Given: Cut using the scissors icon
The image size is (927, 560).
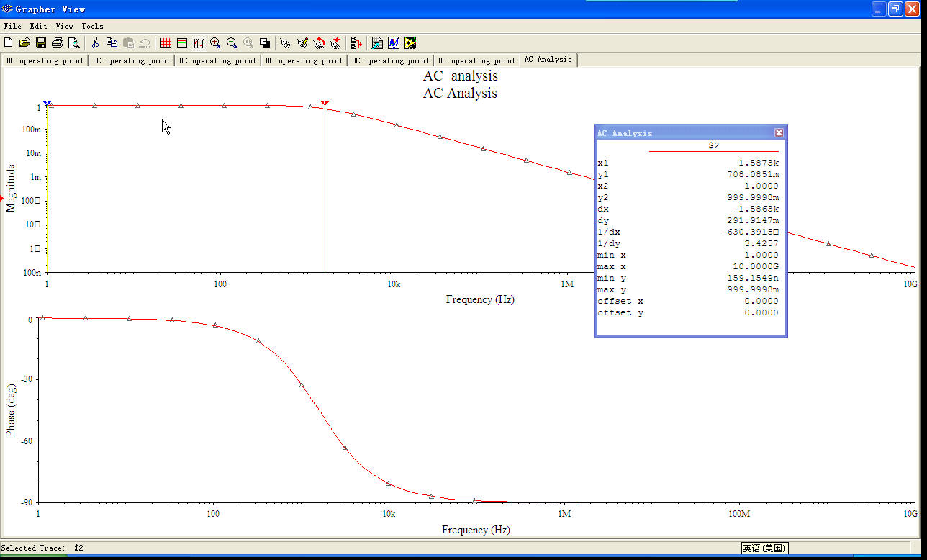Looking at the screenshot, I should coord(95,43).
